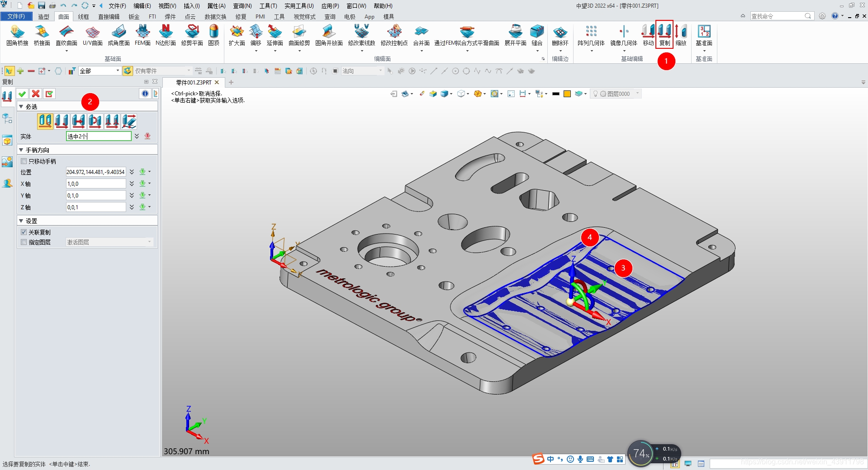The height and width of the screenshot is (470, 868).
Task: Choose the 曲面修剪 surface trim tool
Action: (x=299, y=35)
